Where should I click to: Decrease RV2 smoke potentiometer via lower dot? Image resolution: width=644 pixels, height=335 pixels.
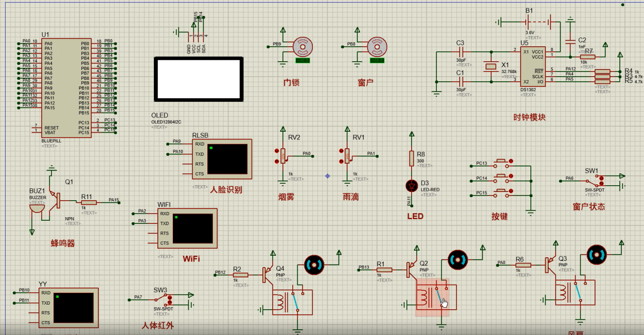277,161
